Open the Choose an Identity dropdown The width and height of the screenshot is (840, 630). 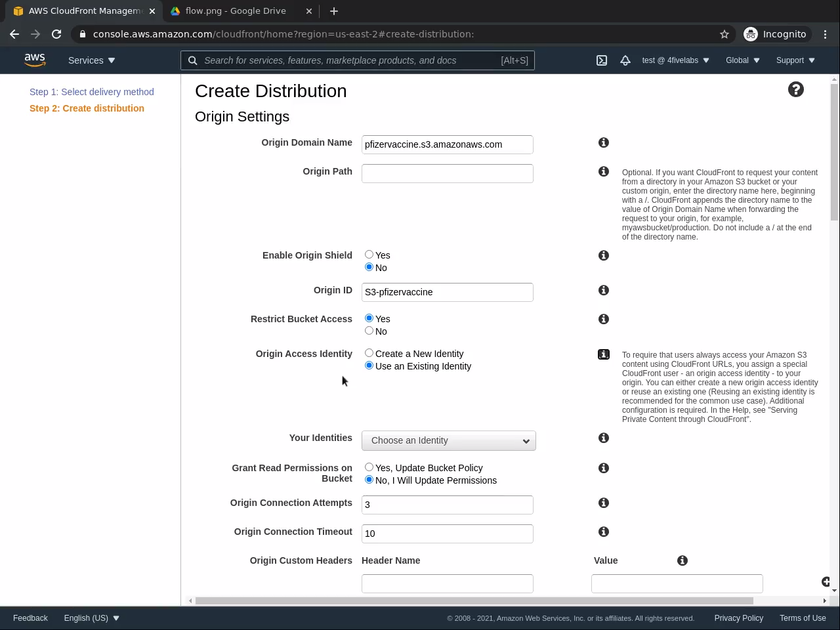click(x=449, y=441)
